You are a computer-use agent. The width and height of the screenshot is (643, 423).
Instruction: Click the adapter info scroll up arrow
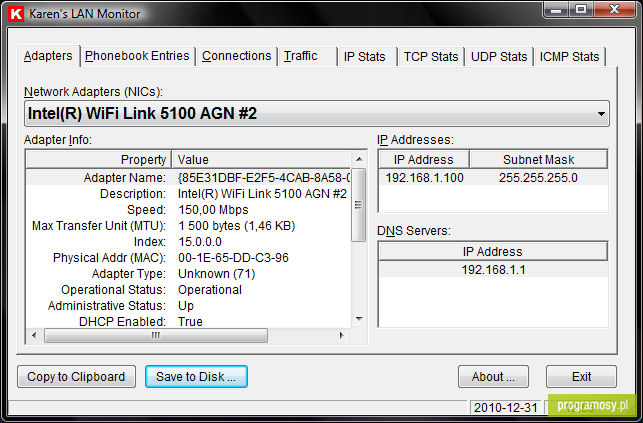tap(359, 159)
